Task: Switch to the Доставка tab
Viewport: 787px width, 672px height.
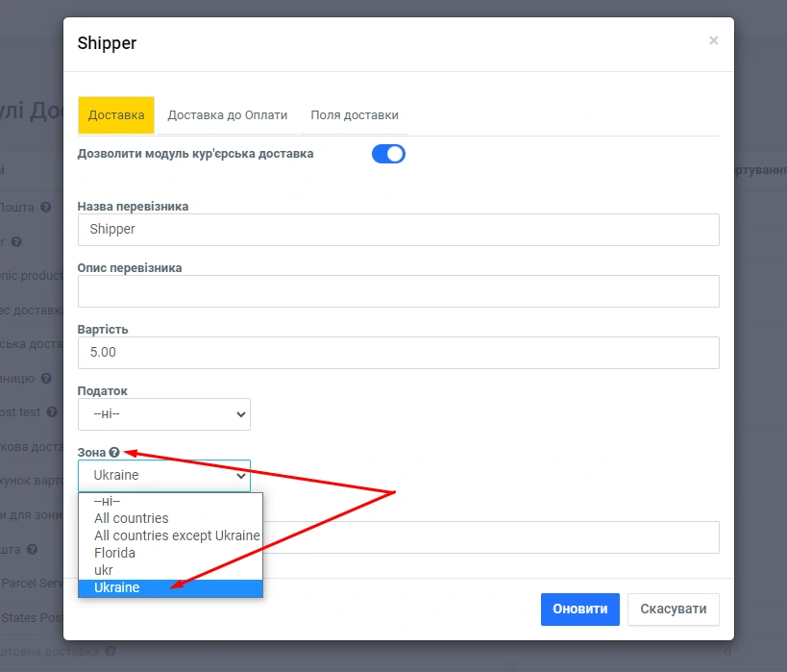Action: point(115,115)
